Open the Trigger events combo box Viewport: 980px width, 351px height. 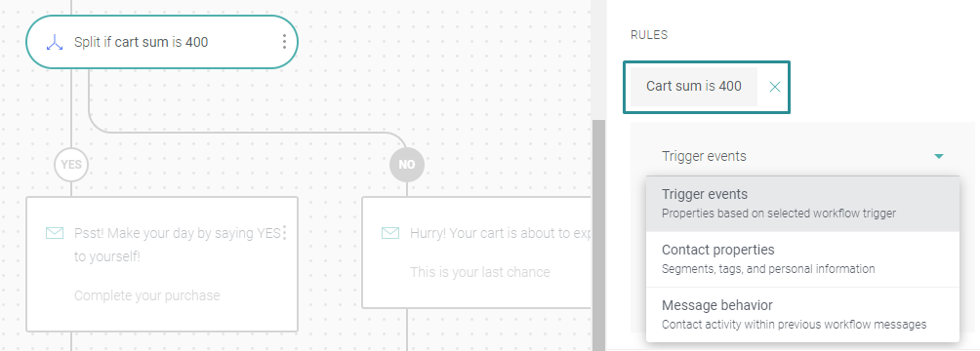coord(802,156)
